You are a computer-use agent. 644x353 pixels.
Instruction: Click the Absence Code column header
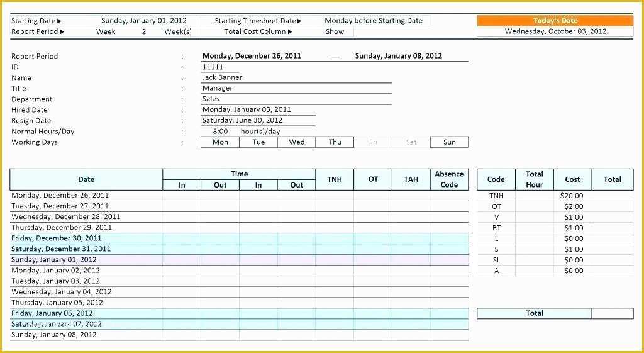[449, 179]
